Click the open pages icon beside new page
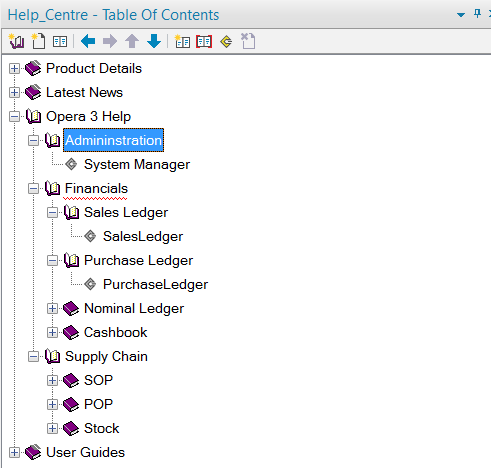Viewport: 491px width, 468px height. point(60,42)
